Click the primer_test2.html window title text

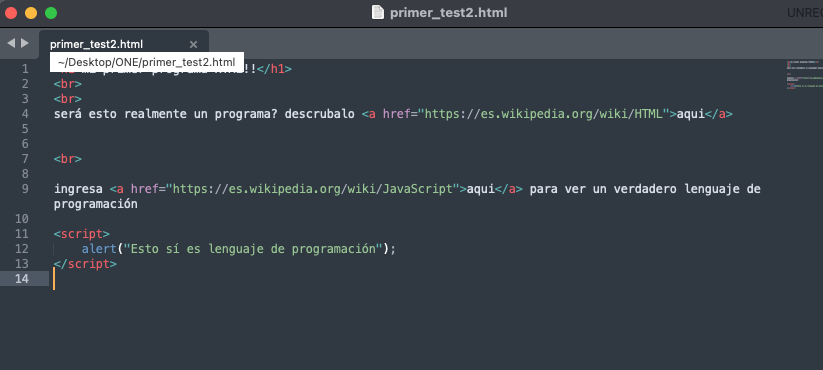(x=449, y=13)
